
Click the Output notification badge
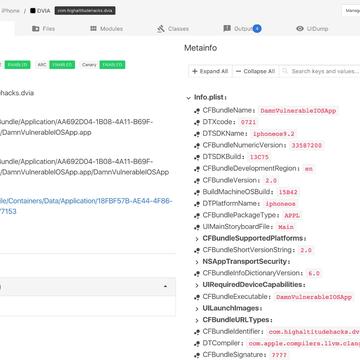257,29
